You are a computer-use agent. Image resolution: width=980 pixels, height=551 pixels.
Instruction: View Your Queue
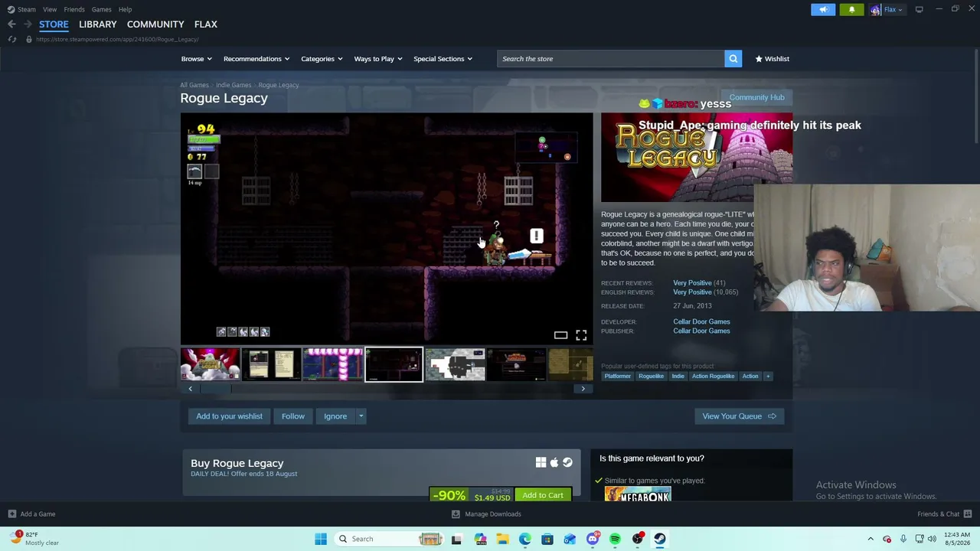739,416
